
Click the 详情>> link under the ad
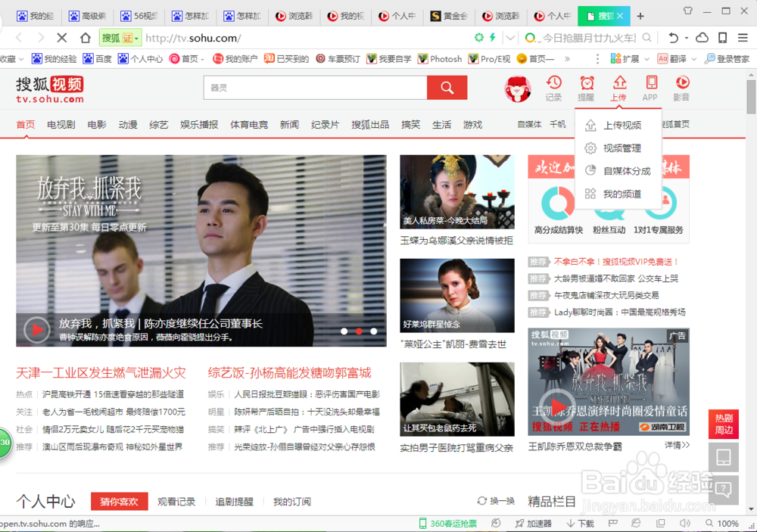coord(677,445)
